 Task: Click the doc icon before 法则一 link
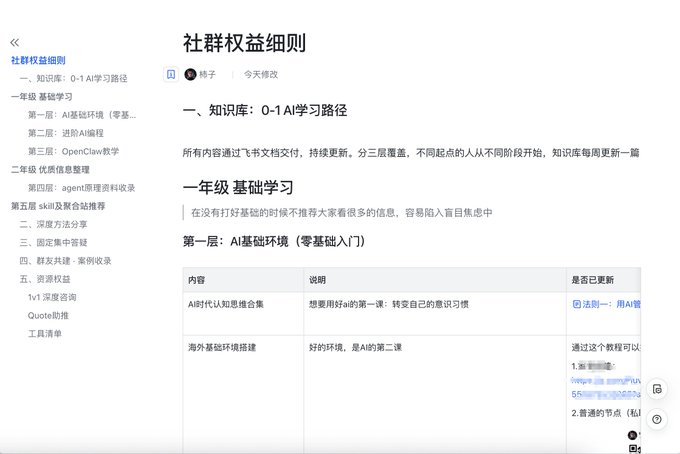[x=576, y=304]
